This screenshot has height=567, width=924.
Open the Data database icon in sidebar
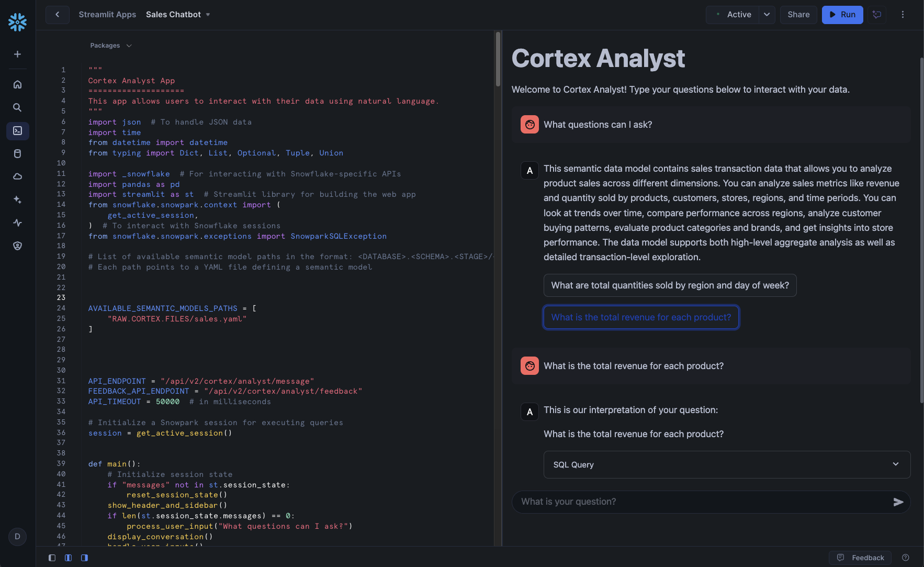pos(17,153)
